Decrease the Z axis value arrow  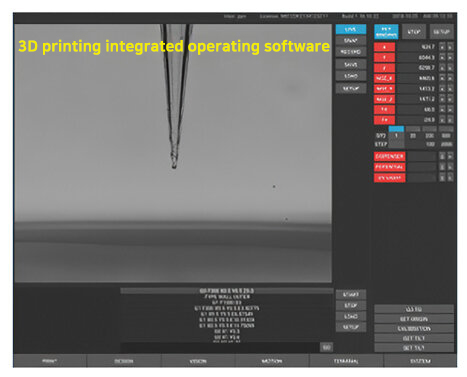pos(442,68)
